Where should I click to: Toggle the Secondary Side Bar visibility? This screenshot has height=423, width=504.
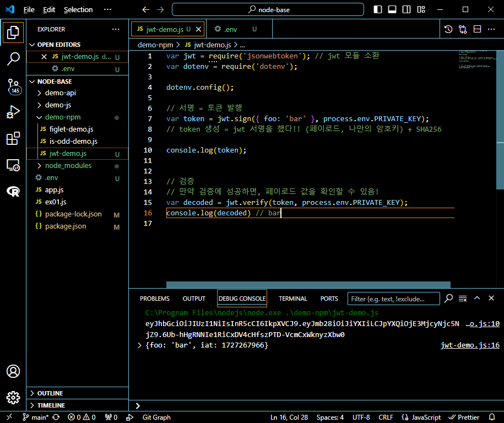[x=407, y=10]
